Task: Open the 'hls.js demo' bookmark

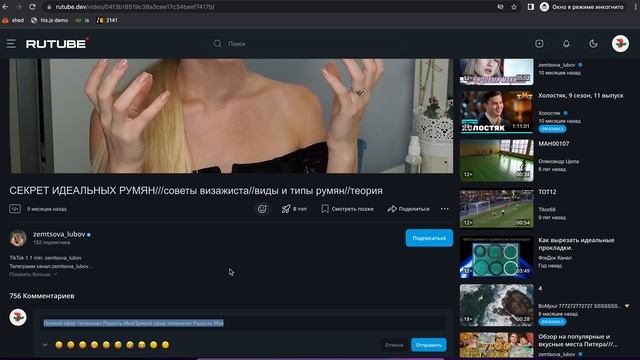Action: point(49,20)
